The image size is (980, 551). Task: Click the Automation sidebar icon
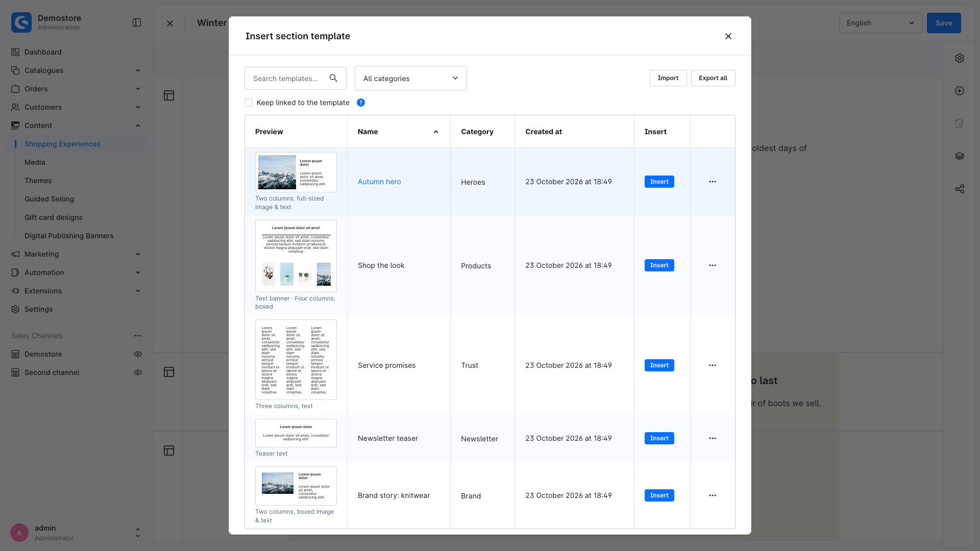pyautogui.click(x=15, y=272)
